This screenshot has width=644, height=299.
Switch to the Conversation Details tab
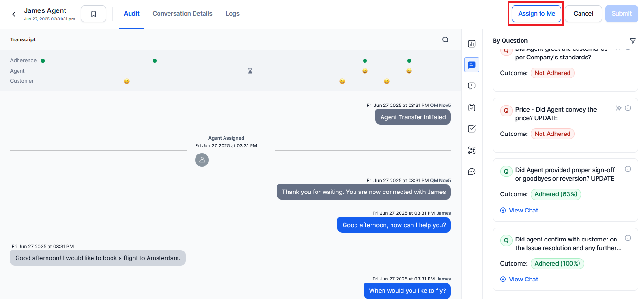(x=182, y=14)
